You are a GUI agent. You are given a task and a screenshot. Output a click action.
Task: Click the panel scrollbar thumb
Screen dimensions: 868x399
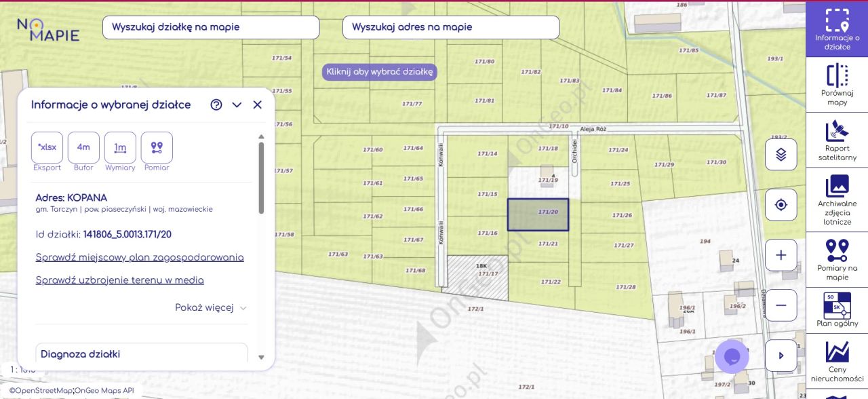pyautogui.click(x=261, y=178)
